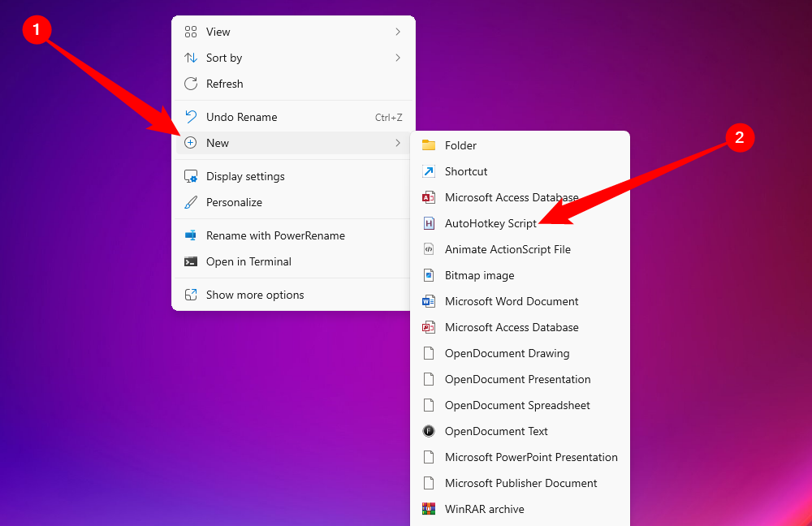This screenshot has height=526, width=812.
Task: Select Microsoft Publisher Document entry
Action: click(520, 483)
